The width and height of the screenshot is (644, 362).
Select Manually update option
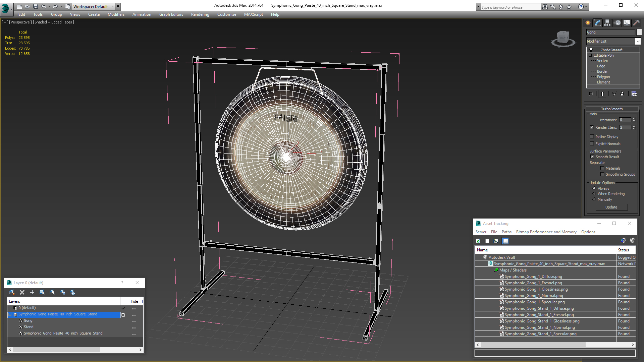tap(594, 199)
